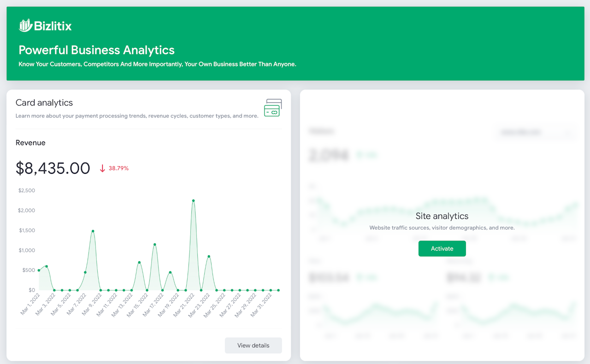The image size is (590, 364).
Task: Select the $1,500 peak data point near Mar 8
Action: point(93,231)
